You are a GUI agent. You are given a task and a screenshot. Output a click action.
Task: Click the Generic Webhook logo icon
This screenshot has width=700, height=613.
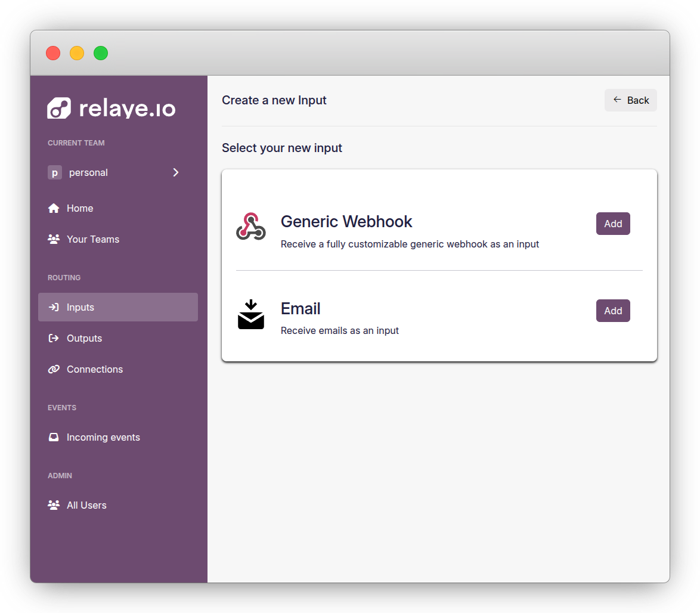(250, 227)
